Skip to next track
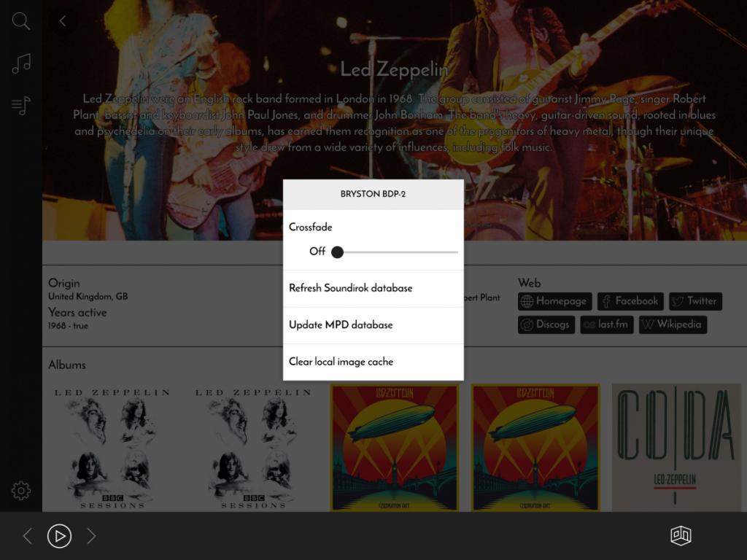 point(91,536)
